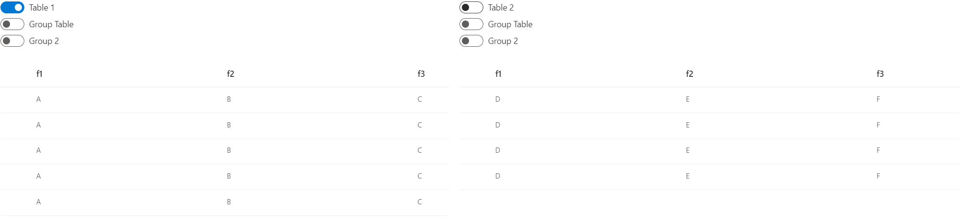Enable the Table 2 toggle
The width and height of the screenshot is (980, 221).
tap(471, 8)
